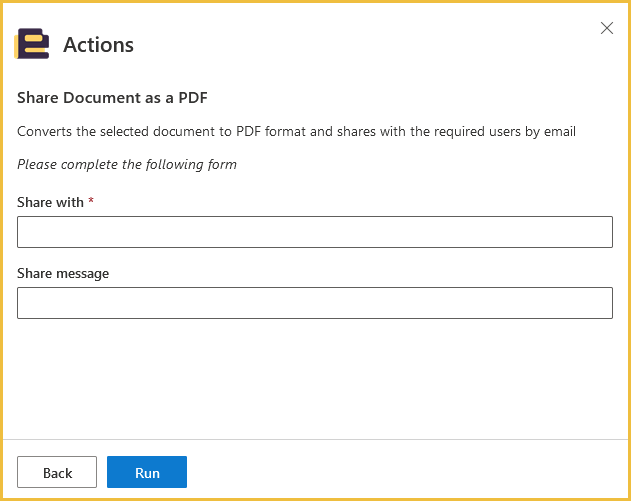This screenshot has width=631, height=501.
Task: Click the Actions title text
Action: (99, 44)
